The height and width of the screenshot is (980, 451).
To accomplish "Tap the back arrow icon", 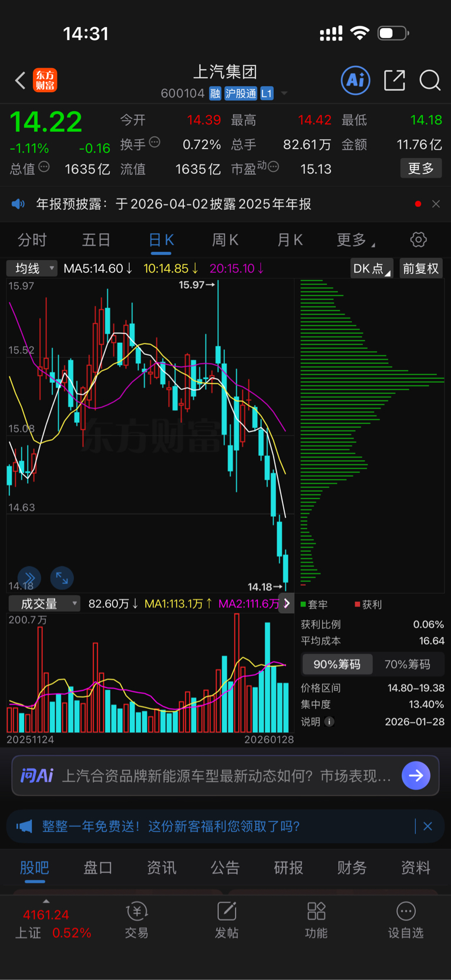I will (x=21, y=80).
